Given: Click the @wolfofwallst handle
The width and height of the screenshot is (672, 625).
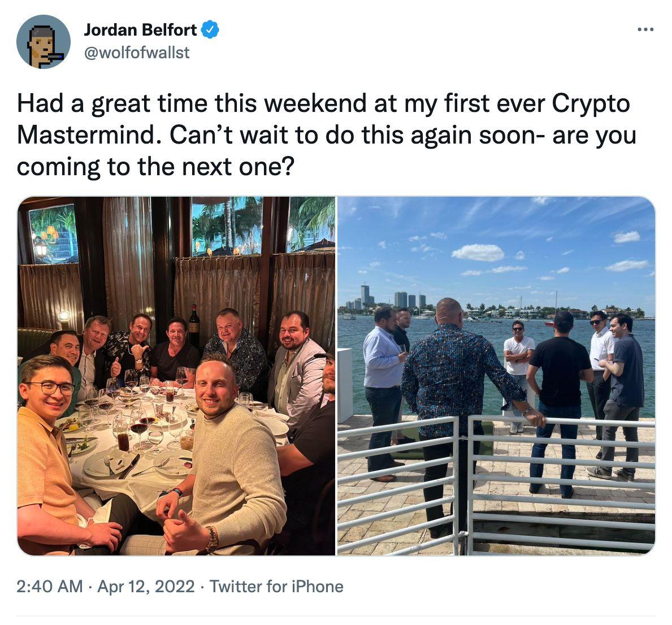Looking at the screenshot, I should tap(136, 53).
